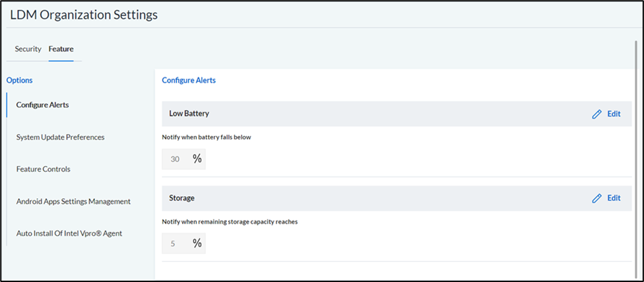This screenshot has height=282, width=644.
Task: Switch to the Security tab
Action: 28,49
